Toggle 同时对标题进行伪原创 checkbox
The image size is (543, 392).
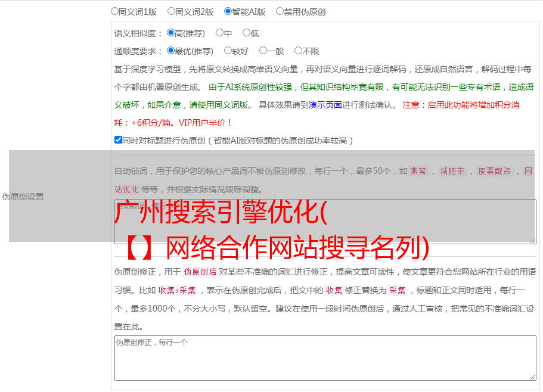tap(118, 140)
